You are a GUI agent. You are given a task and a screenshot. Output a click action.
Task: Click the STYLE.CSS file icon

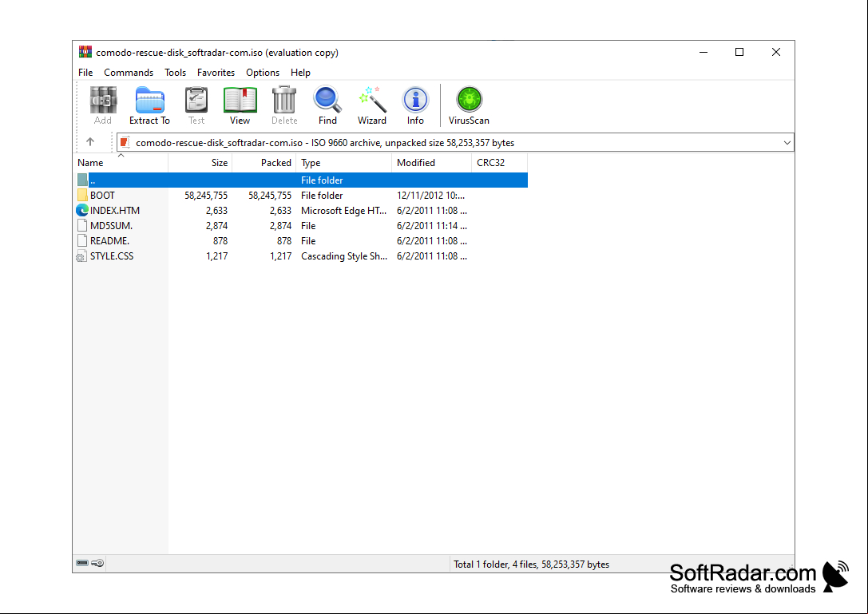pyautogui.click(x=82, y=256)
